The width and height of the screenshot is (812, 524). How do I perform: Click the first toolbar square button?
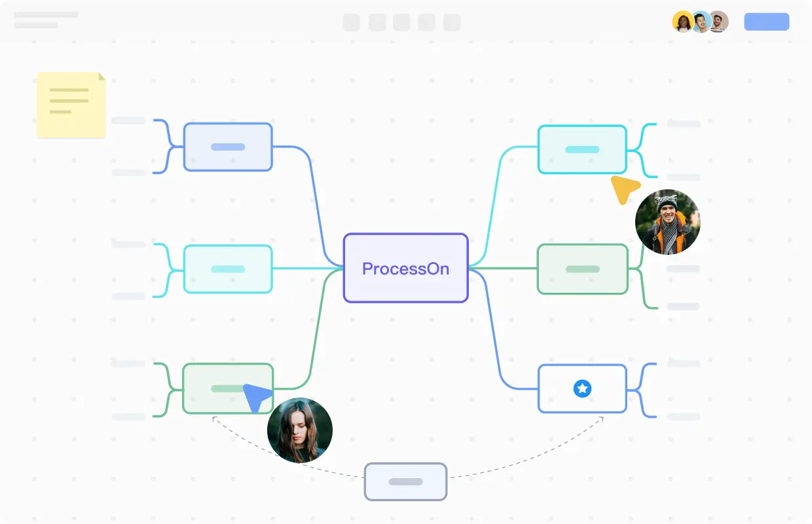pyautogui.click(x=352, y=22)
